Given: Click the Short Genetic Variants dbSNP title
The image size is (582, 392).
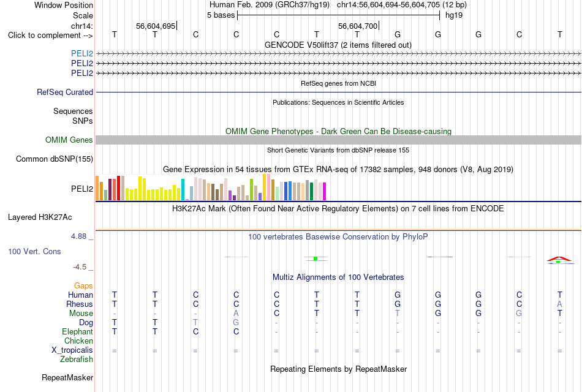Looking at the screenshot, I should (x=338, y=150).
